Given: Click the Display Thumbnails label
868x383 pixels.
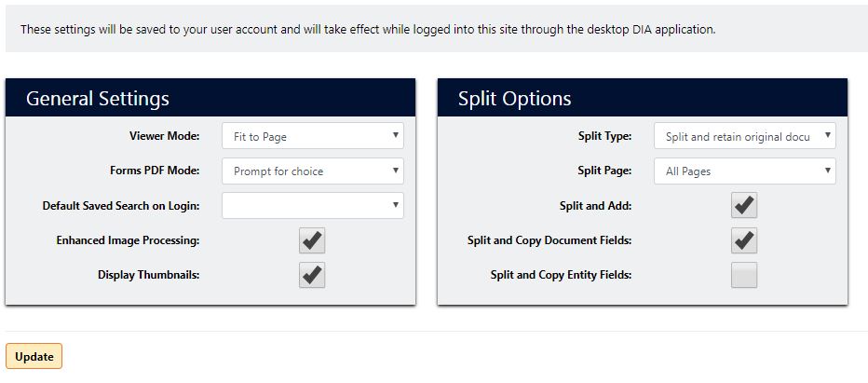Looking at the screenshot, I should 149,275.
